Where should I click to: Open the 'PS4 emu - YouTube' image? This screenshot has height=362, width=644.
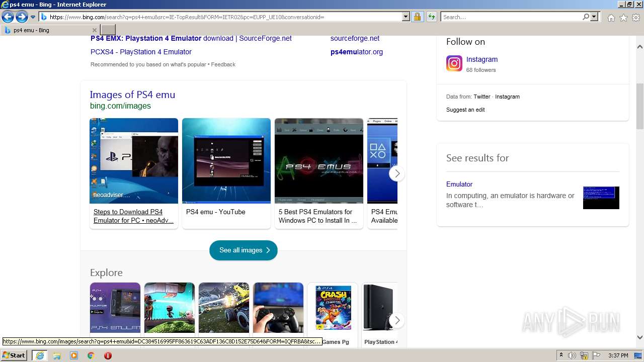[226, 161]
